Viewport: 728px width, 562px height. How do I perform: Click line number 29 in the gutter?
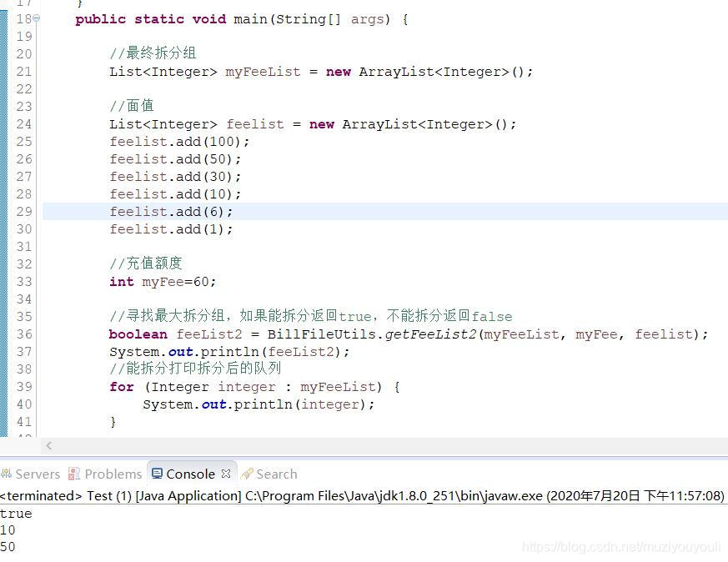point(24,212)
